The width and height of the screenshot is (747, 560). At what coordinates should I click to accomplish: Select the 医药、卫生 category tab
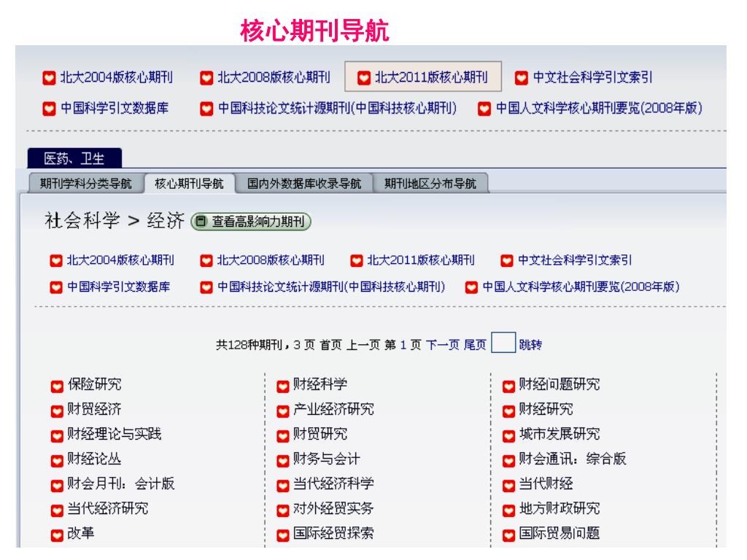pyautogui.click(x=74, y=158)
